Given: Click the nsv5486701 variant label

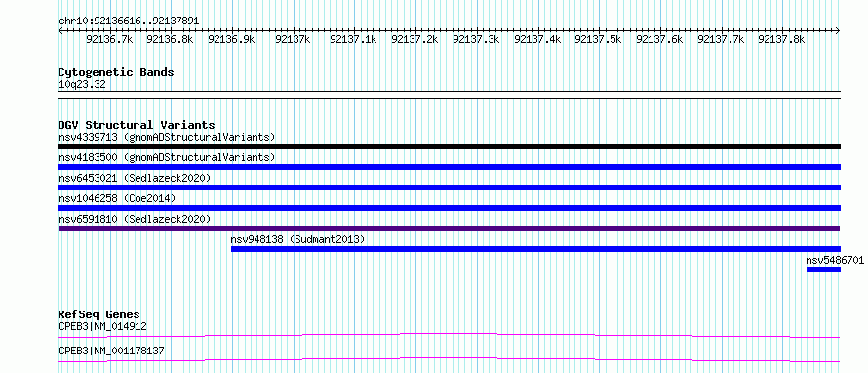Looking at the screenshot, I should pos(835,260).
